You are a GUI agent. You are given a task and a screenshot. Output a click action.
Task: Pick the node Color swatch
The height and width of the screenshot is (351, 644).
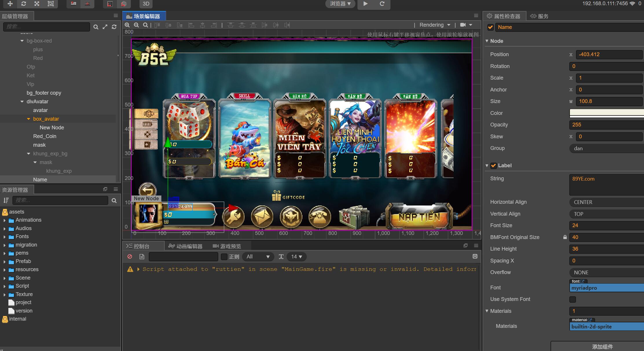(x=607, y=113)
